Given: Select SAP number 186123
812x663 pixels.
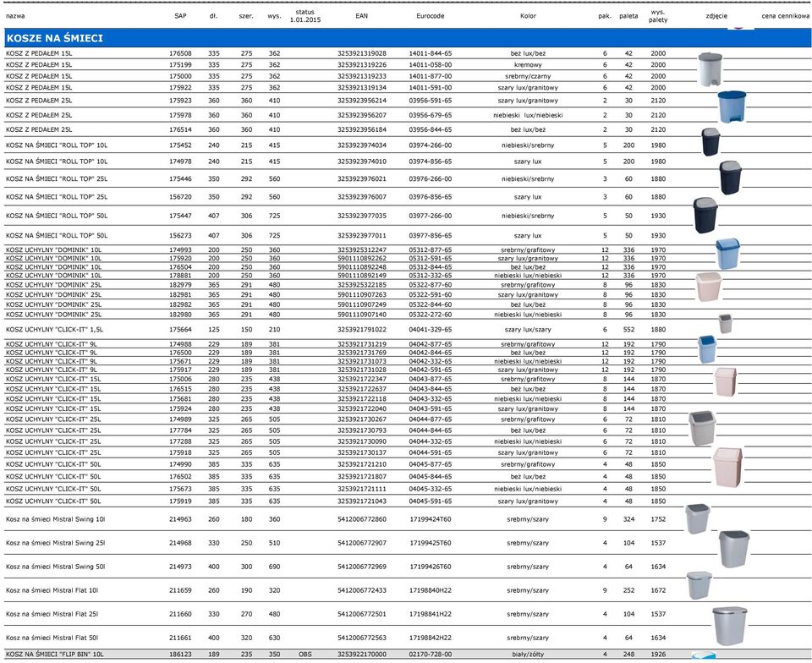Looking at the screenshot, I should pyautogui.click(x=180, y=655).
